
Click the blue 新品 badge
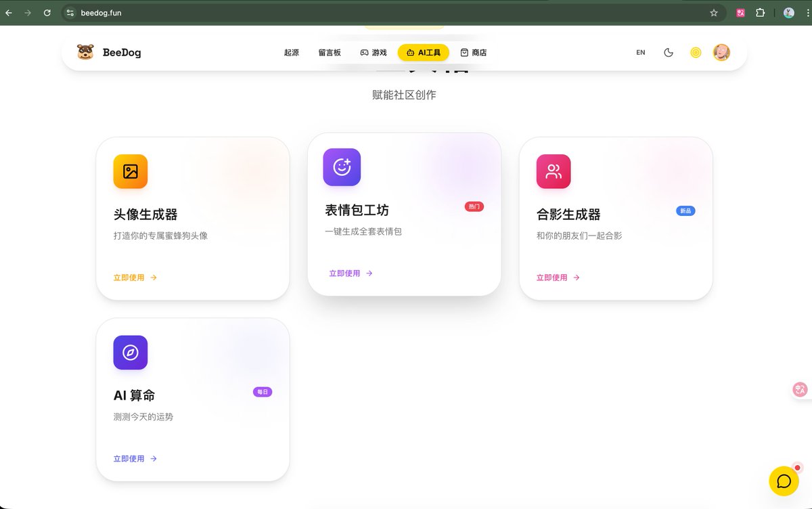click(685, 211)
